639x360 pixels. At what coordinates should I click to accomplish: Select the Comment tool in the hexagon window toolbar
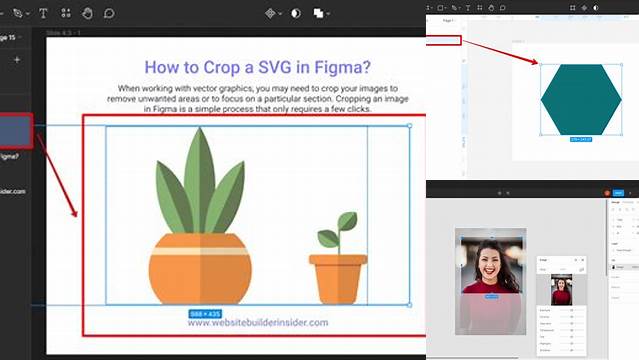click(502, 8)
